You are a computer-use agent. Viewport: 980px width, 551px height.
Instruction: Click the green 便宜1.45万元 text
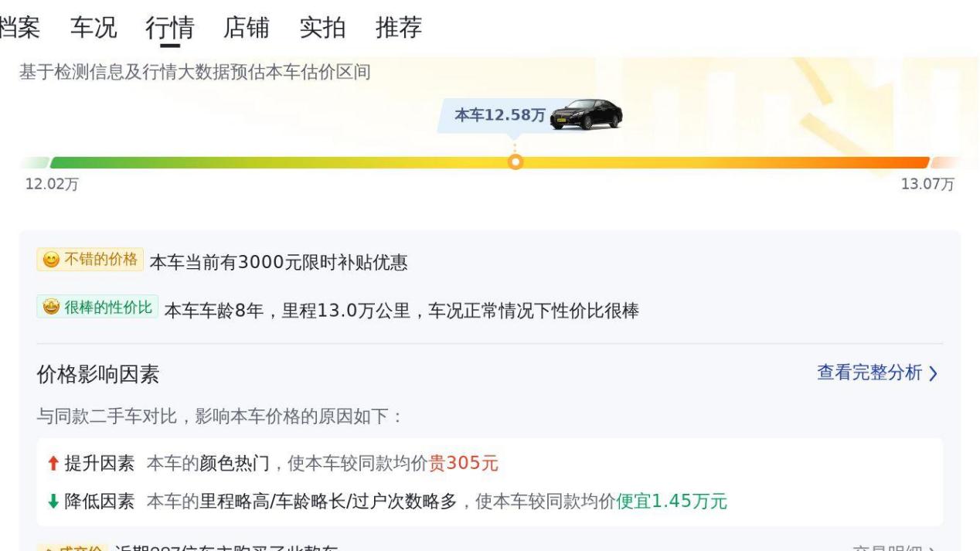[x=672, y=502]
